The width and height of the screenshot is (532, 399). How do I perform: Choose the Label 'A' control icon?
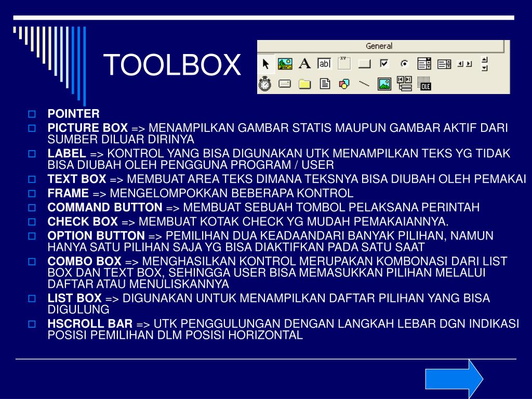304,63
